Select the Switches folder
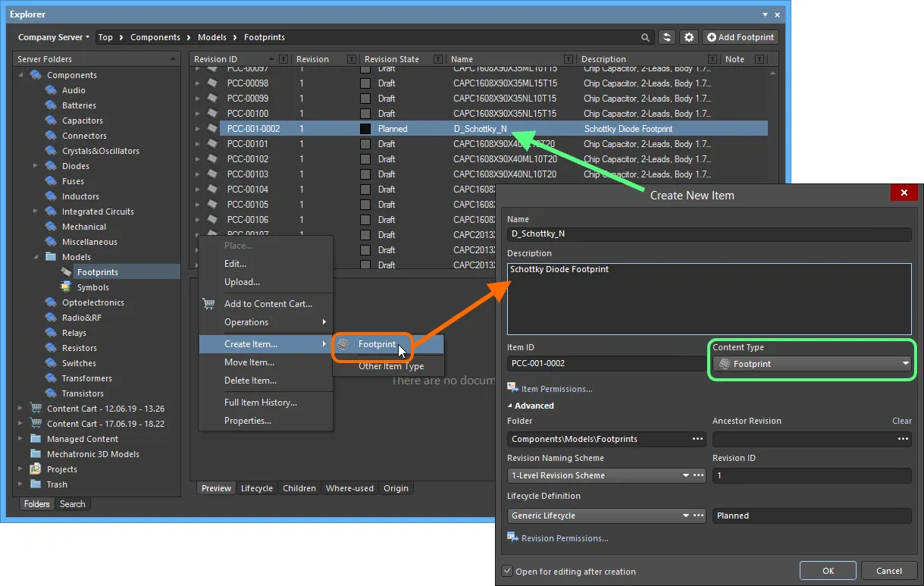This screenshot has height=586, width=924. click(79, 363)
